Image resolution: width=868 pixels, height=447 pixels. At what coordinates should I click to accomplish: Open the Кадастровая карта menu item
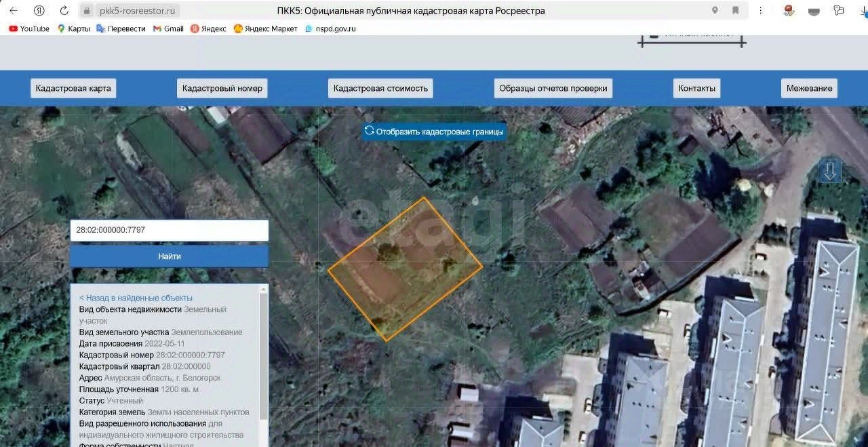coord(73,88)
